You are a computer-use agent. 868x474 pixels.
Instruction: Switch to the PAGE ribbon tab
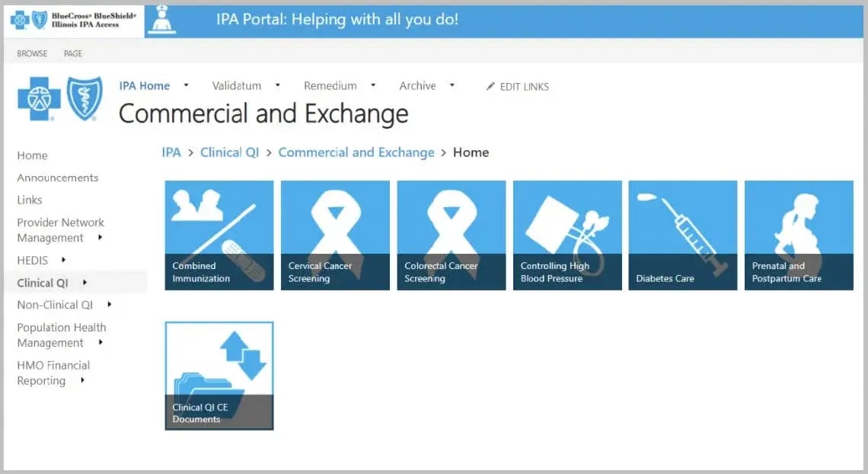tap(73, 53)
